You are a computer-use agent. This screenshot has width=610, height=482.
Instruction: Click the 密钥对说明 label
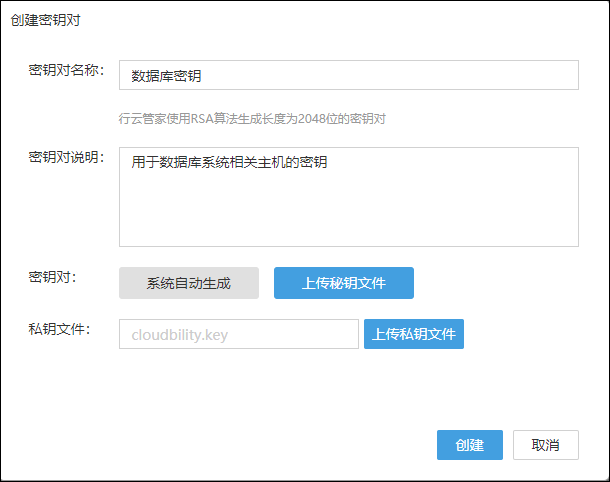tap(67, 158)
